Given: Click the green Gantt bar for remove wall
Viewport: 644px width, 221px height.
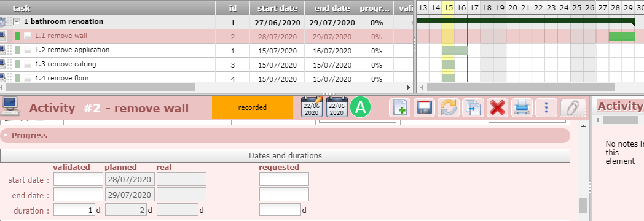Looking at the screenshot, I should click(622, 36).
